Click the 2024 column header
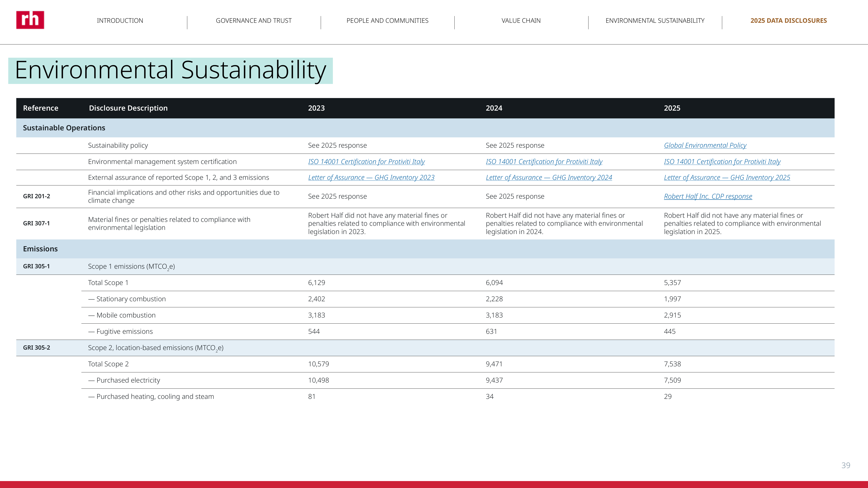 pos(494,108)
